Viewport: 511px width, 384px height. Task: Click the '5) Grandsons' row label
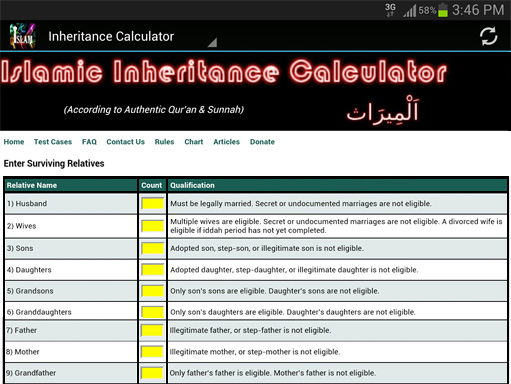tap(30, 291)
